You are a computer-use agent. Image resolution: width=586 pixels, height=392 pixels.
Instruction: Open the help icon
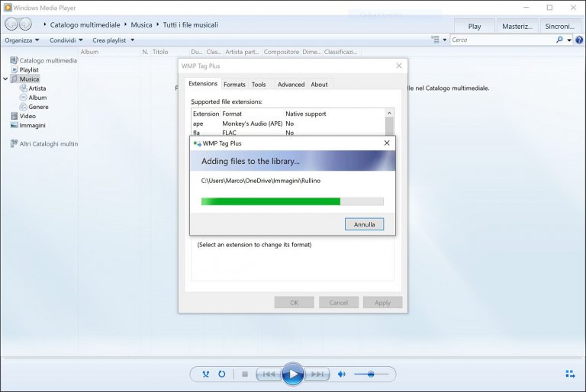(x=579, y=40)
